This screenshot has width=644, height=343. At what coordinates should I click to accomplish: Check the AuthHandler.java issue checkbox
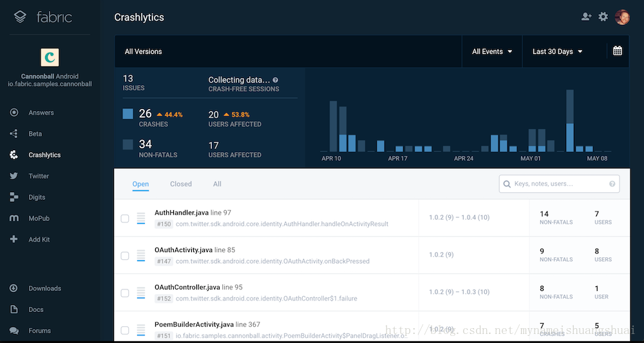125,219
